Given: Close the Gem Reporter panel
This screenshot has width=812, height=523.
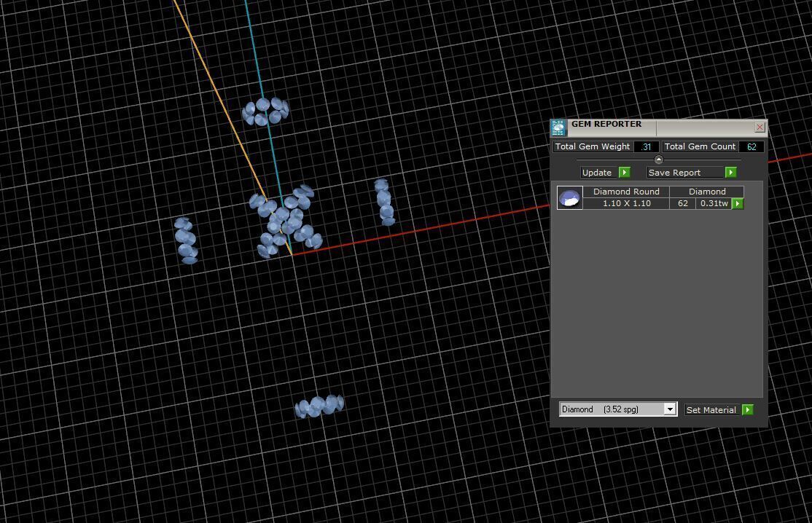Looking at the screenshot, I should click(x=760, y=127).
